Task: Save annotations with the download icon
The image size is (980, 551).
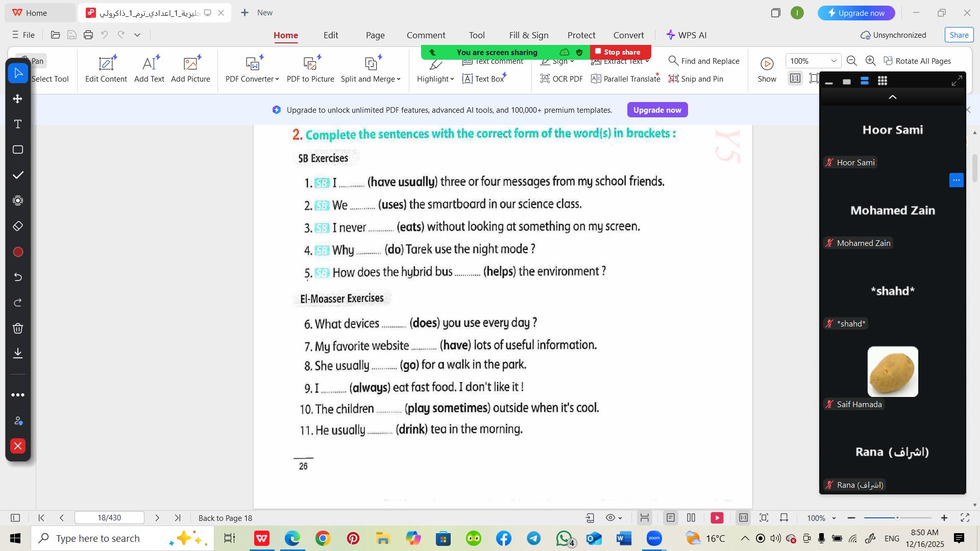Action: (18, 353)
